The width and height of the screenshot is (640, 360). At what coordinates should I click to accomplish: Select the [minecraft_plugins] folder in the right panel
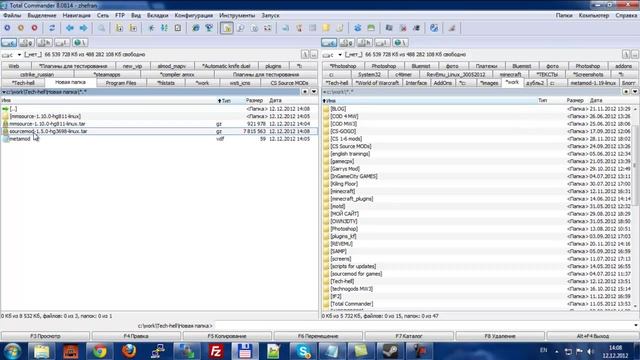478,199
